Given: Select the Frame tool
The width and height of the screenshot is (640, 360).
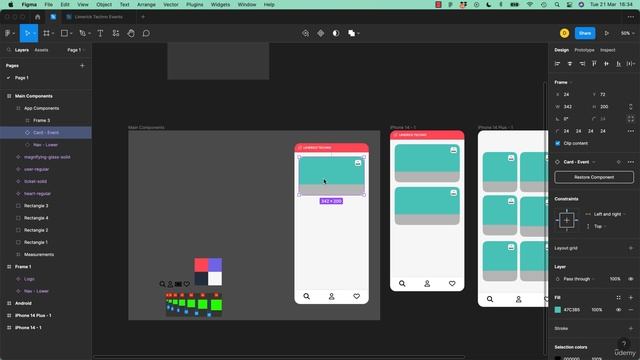Looking at the screenshot, I should 47,33.
